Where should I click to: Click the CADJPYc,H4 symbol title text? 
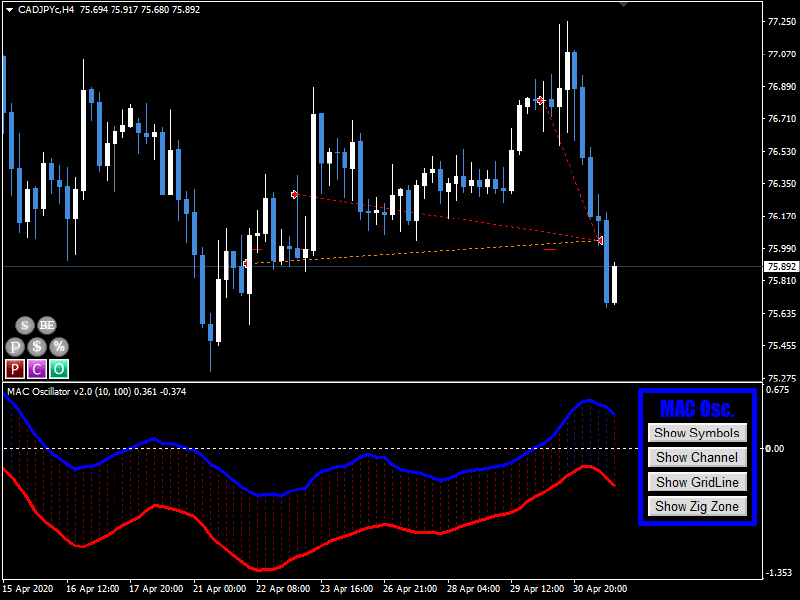(x=46, y=10)
